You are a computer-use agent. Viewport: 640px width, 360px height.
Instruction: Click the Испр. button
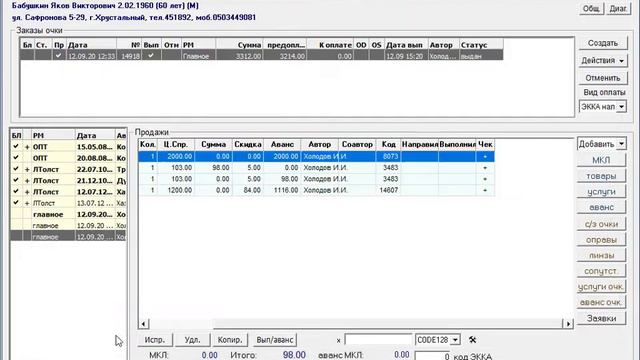point(155,340)
